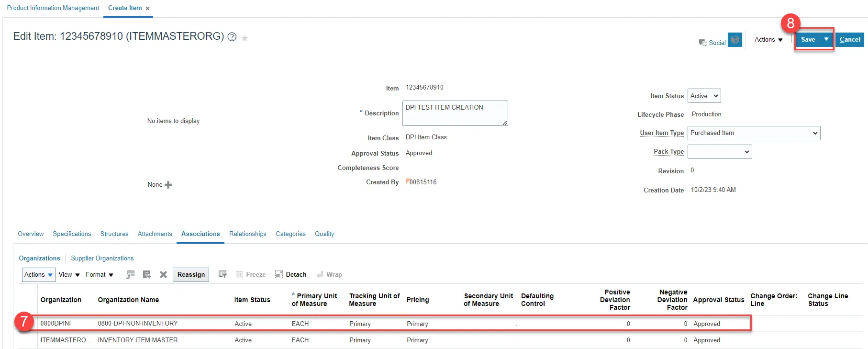Image resolution: width=868 pixels, height=349 pixels.
Task: Select the Organizations sub-tab
Action: 40,259
